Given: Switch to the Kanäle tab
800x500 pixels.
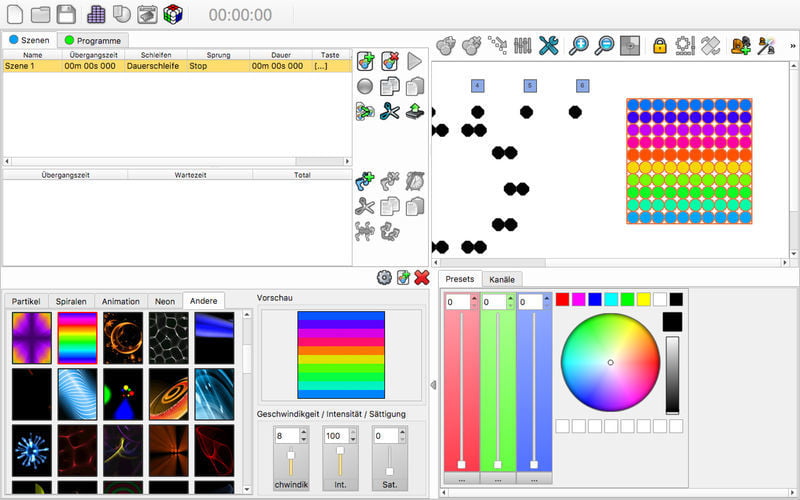Looking at the screenshot, I should coord(502,280).
